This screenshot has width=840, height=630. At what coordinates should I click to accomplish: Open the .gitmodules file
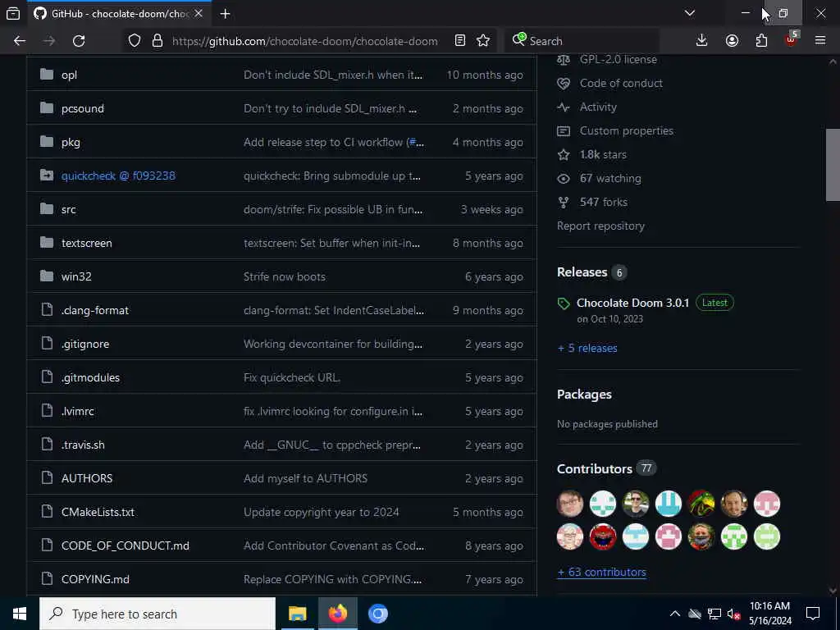coord(90,377)
